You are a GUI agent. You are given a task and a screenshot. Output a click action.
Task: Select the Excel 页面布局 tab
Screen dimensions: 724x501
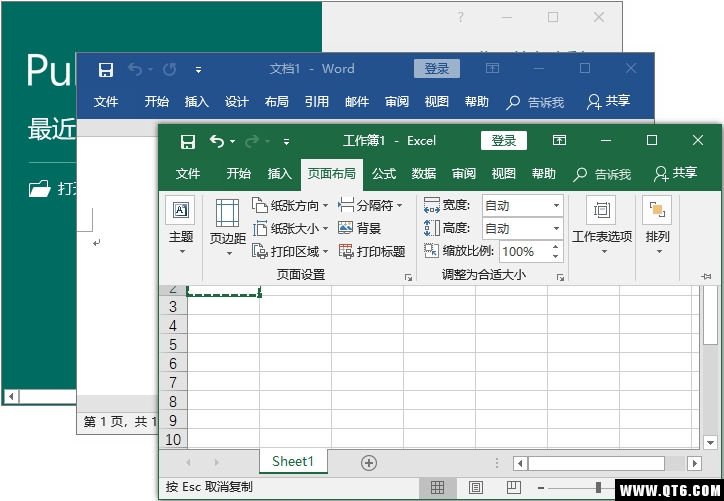click(332, 174)
